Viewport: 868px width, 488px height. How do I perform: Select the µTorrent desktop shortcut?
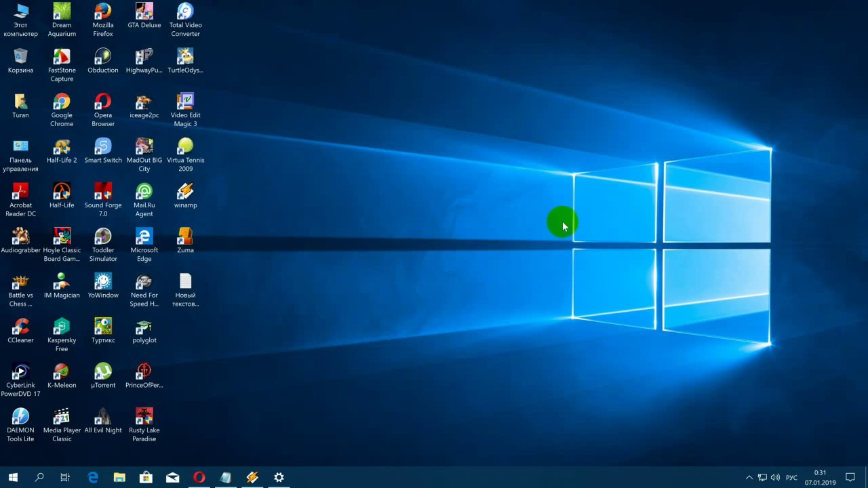click(103, 376)
